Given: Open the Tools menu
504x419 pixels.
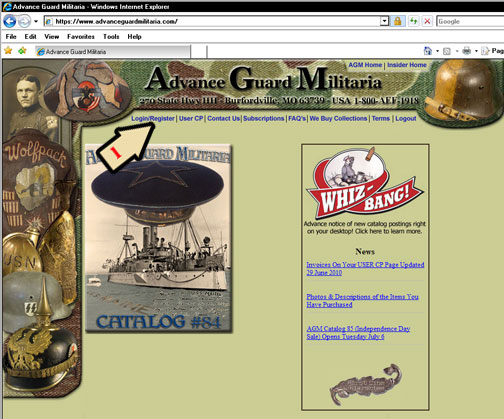Looking at the screenshot, I should [x=111, y=37].
